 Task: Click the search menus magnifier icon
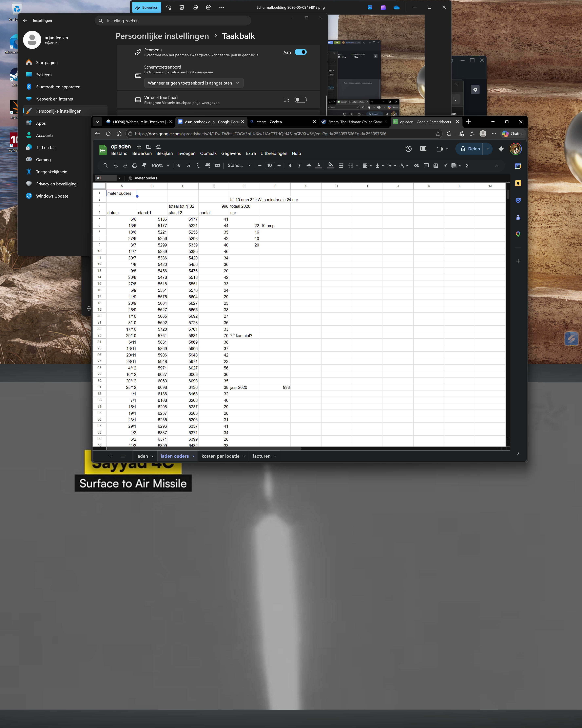(x=106, y=165)
